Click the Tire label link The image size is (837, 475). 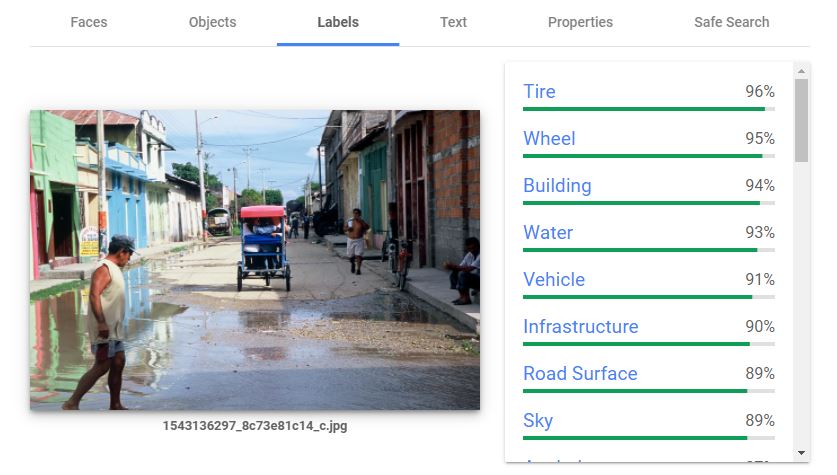click(539, 91)
